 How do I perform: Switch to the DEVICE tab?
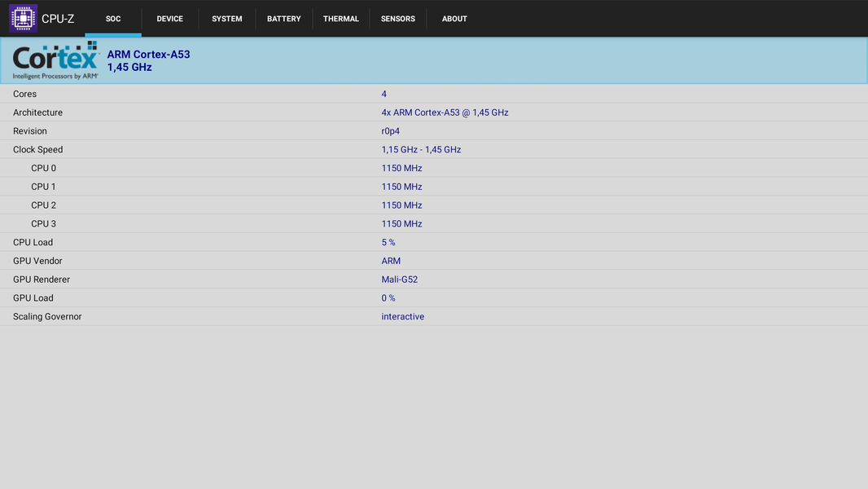coord(170,19)
